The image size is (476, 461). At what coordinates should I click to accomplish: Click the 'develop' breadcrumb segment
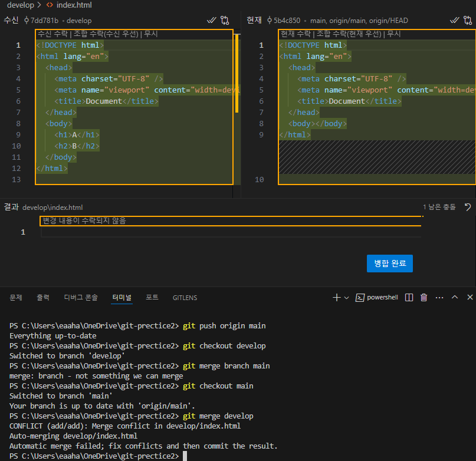20,5
